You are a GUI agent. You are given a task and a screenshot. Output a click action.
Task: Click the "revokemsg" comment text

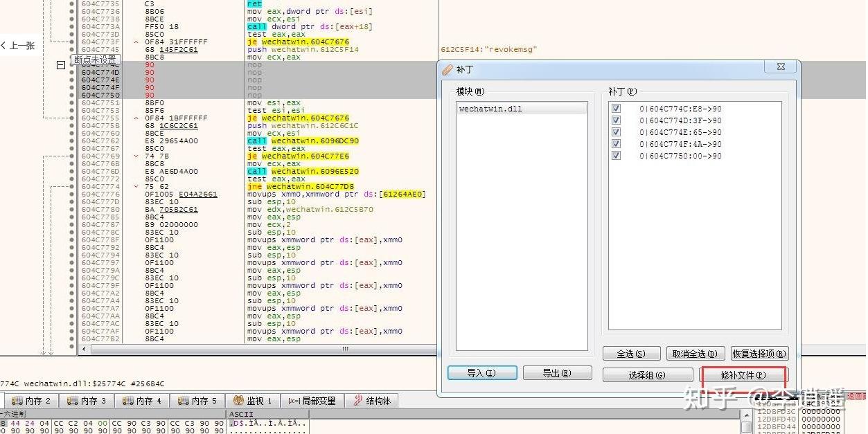489,50
